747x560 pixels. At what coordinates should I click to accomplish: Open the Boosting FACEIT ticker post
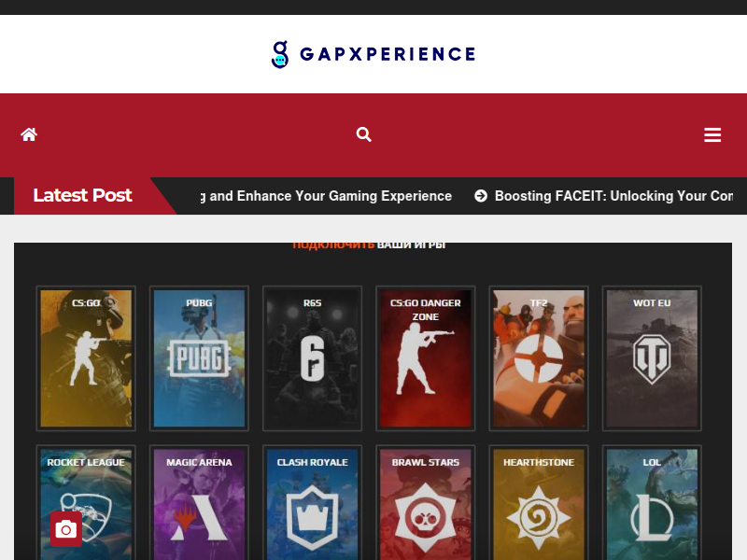click(x=613, y=196)
